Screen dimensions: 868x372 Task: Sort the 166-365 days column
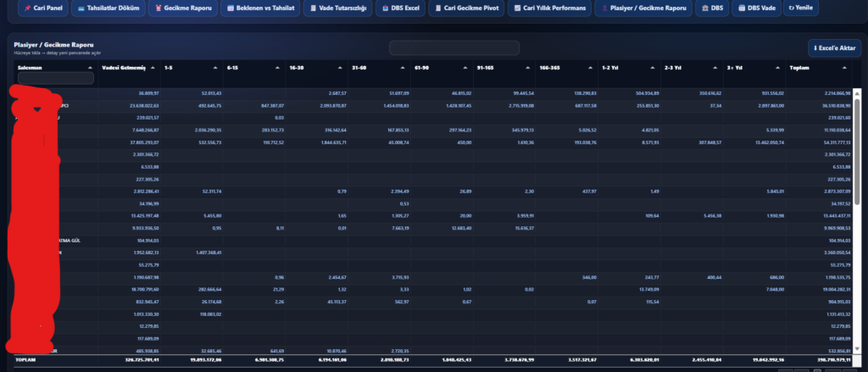[x=591, y=68]
